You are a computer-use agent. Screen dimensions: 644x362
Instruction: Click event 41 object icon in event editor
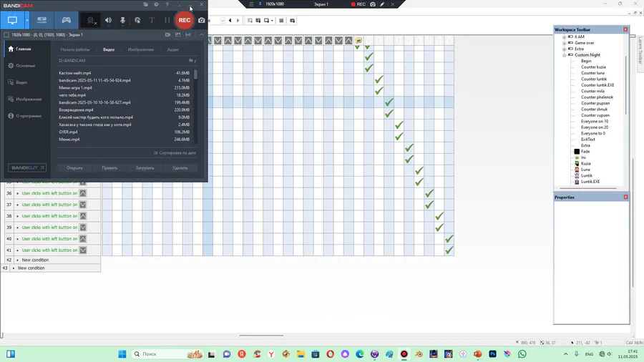[x=83, y=250]
